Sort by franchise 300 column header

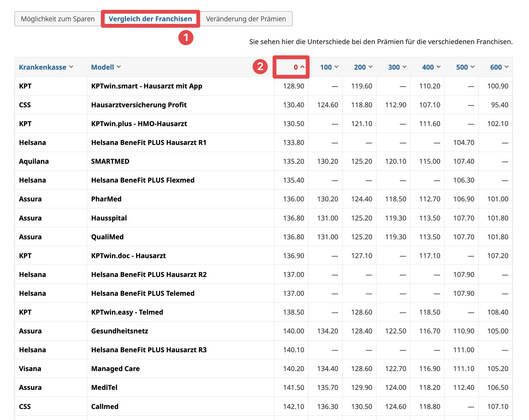397,67
